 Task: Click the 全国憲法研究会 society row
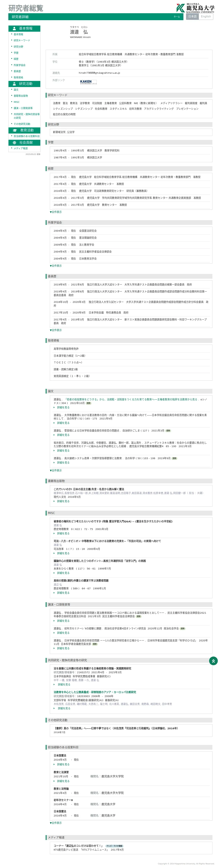(x=131, y=231)
